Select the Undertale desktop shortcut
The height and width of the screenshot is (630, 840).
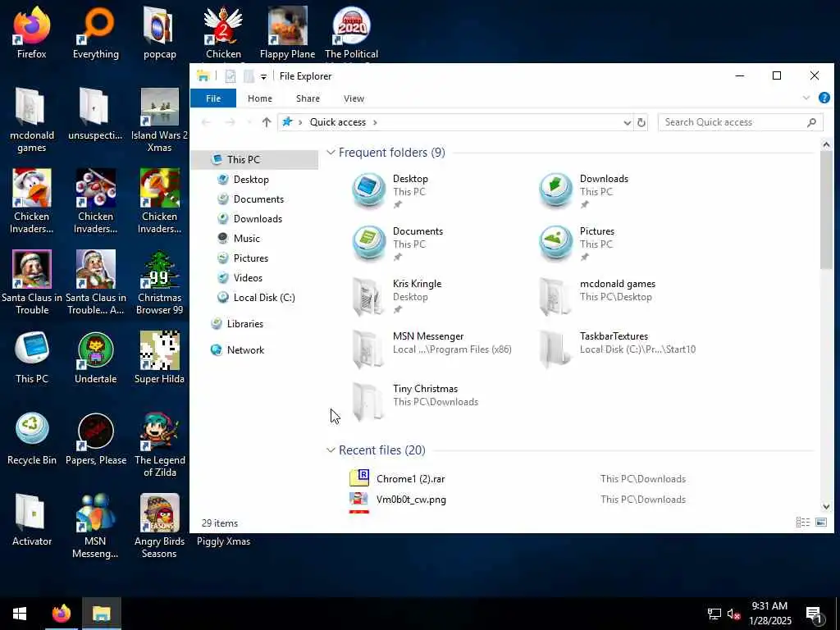click(96, 358)
